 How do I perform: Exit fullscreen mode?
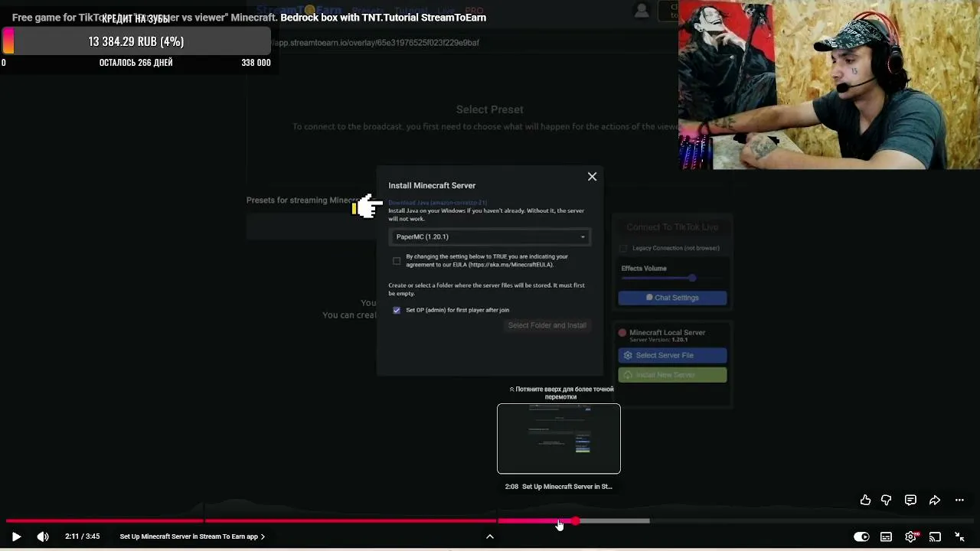[x=959, y=536]
